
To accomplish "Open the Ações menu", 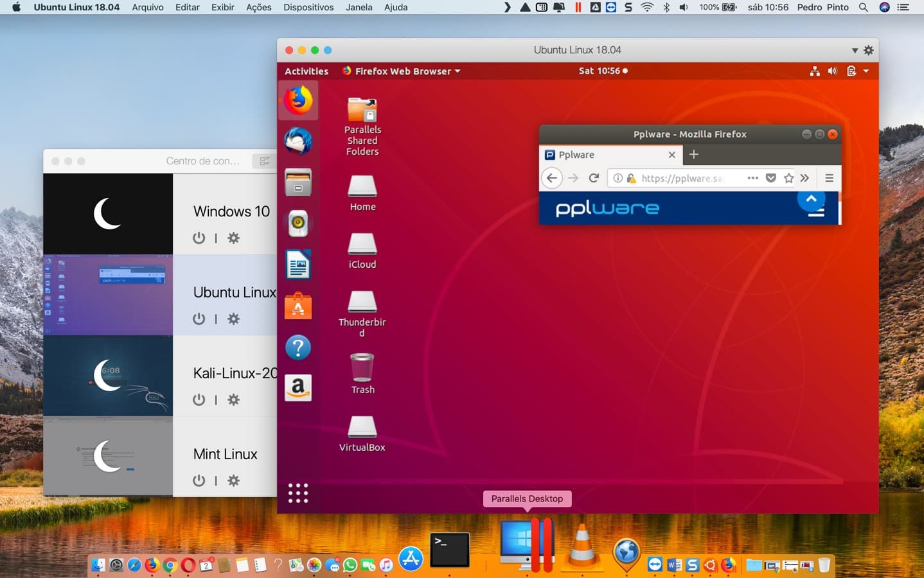I will coord(259,7).
